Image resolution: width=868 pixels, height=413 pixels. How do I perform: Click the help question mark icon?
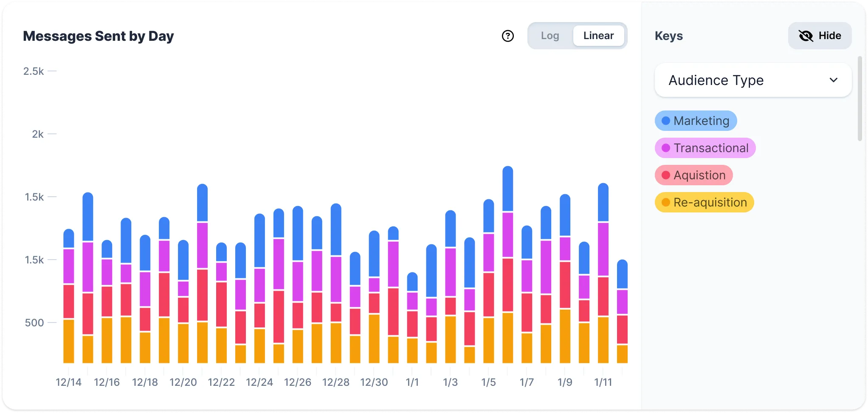tap(507, 36)
